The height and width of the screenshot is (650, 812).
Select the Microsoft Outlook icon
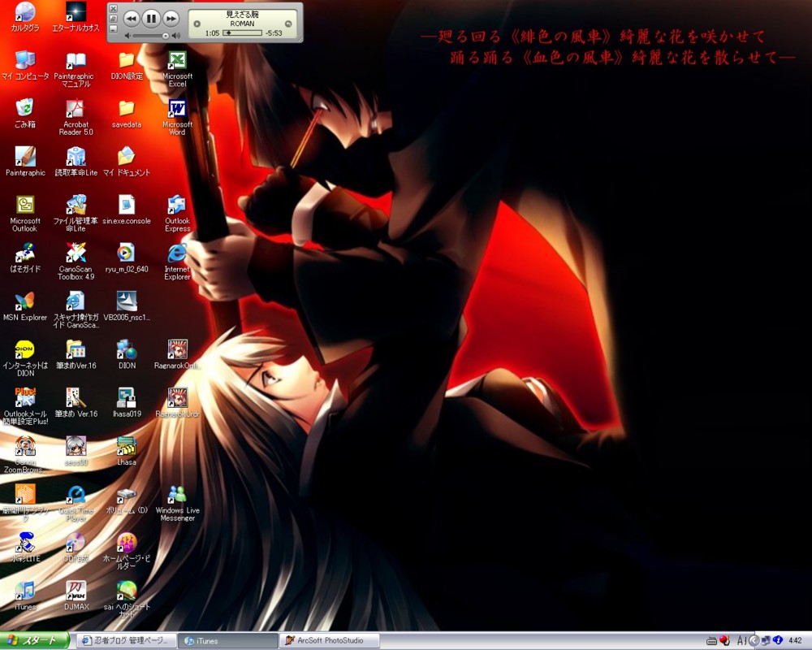[25, 214]
